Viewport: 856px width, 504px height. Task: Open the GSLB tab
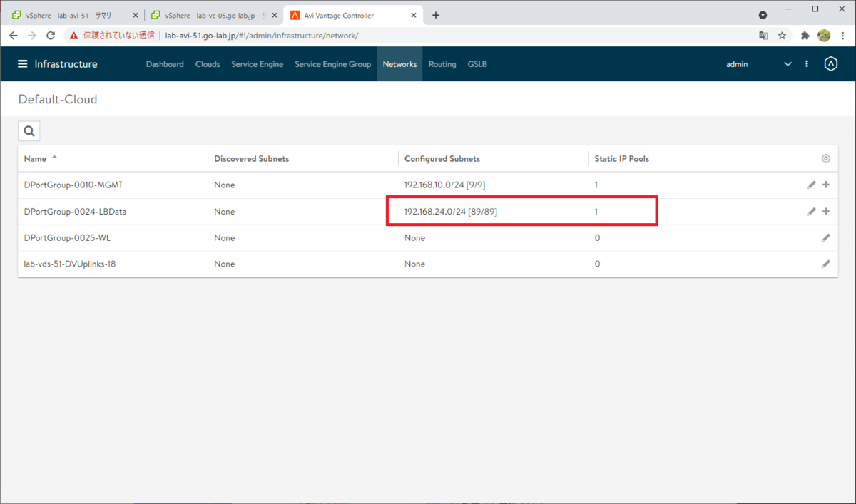pos(477,64)
